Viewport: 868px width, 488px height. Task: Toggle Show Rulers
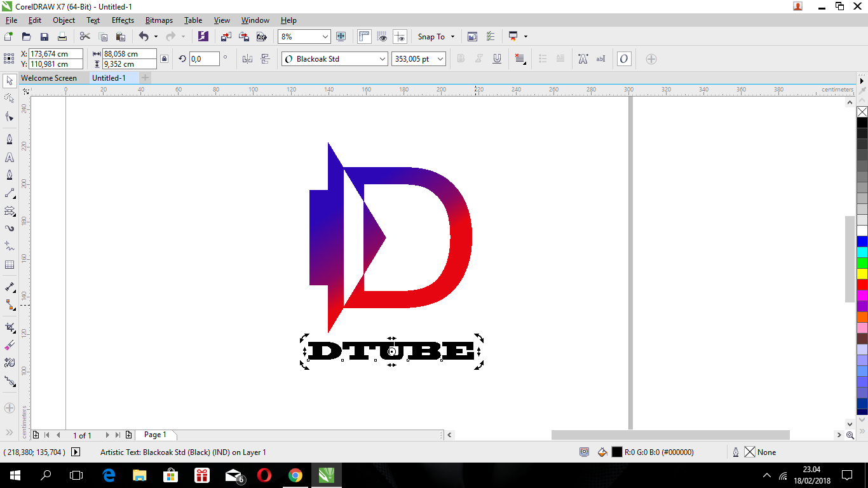tap(364, 37)
